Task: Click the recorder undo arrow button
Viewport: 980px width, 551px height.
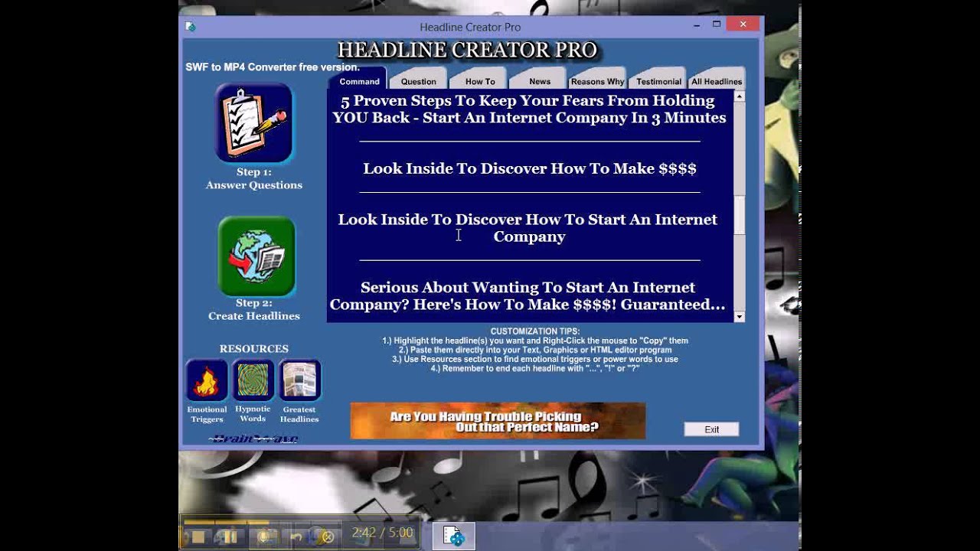Action: (x=296, y=537)
